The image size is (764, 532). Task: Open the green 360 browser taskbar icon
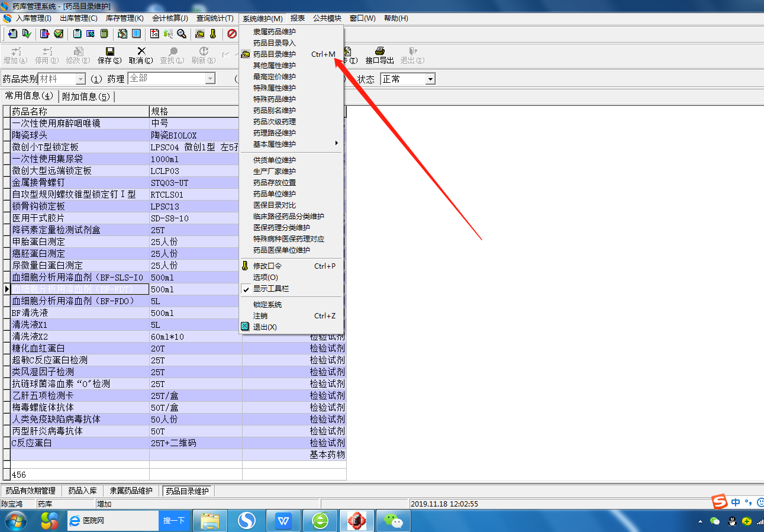[x=320, y=520]
